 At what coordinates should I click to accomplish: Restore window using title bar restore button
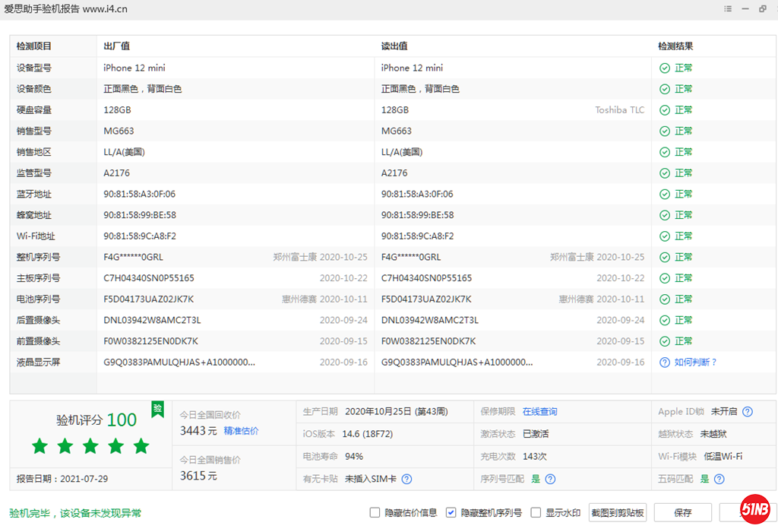click(x=762, y=9)
